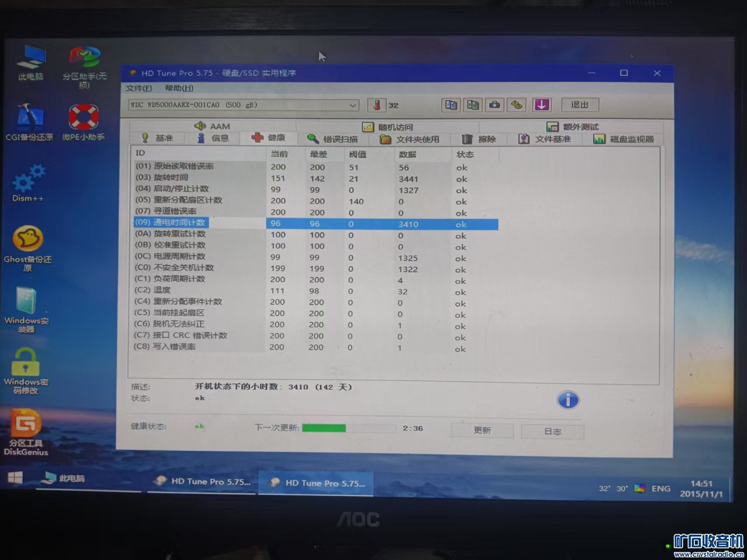The image size is (747, 560).
Task: Click the 当前 column header
Action: (285, 154)
